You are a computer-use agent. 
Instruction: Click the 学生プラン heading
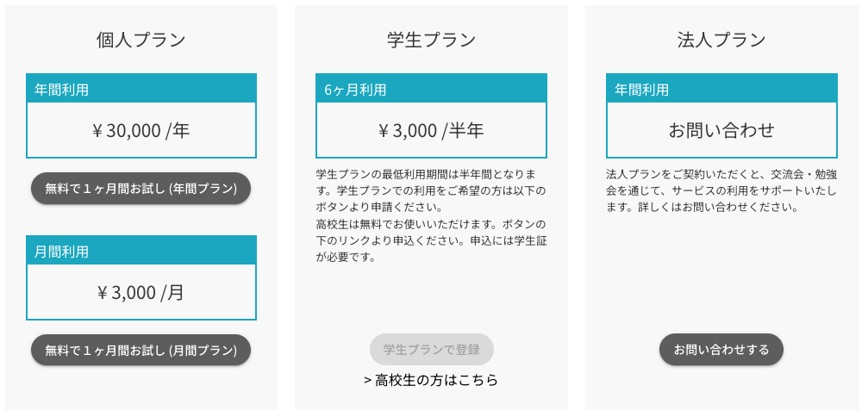coord(431,40)
